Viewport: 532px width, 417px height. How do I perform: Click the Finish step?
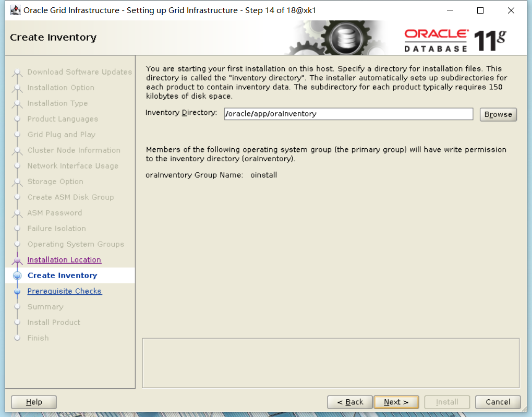(38, 338)
